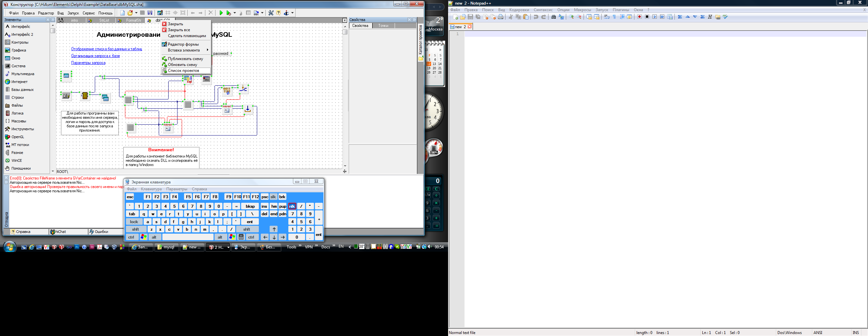Open the dropdown arrow beside the open-folder icon
The height and width of the screenshot is (336, 868).
click(136, 13)
